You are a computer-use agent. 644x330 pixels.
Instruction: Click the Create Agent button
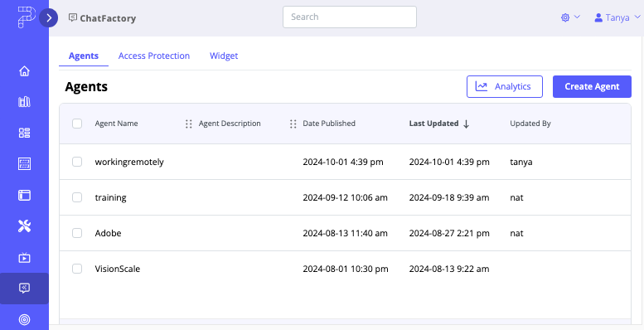(x=592, y=86)
